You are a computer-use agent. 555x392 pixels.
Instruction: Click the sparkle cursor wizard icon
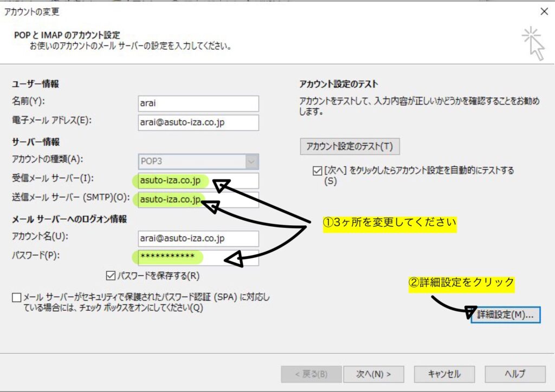coord(533,43)
